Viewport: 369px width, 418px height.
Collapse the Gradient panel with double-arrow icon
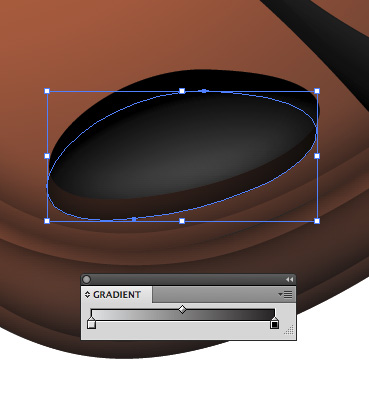click(x=289, y=280)
